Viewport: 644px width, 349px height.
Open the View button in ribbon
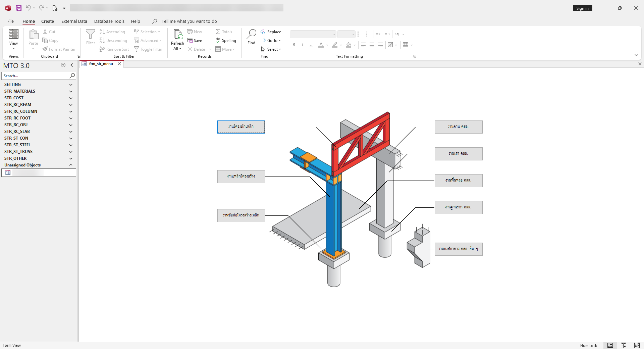[13, 40]
